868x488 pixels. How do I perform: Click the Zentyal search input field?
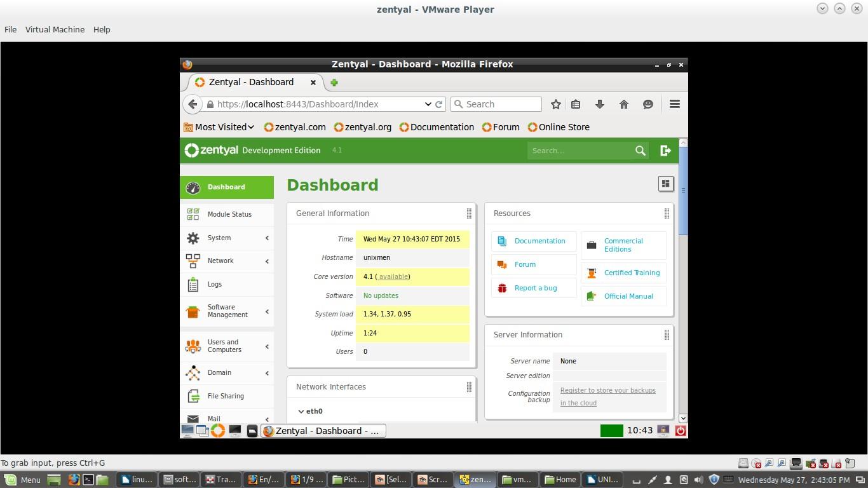click(x=580, y=151)
